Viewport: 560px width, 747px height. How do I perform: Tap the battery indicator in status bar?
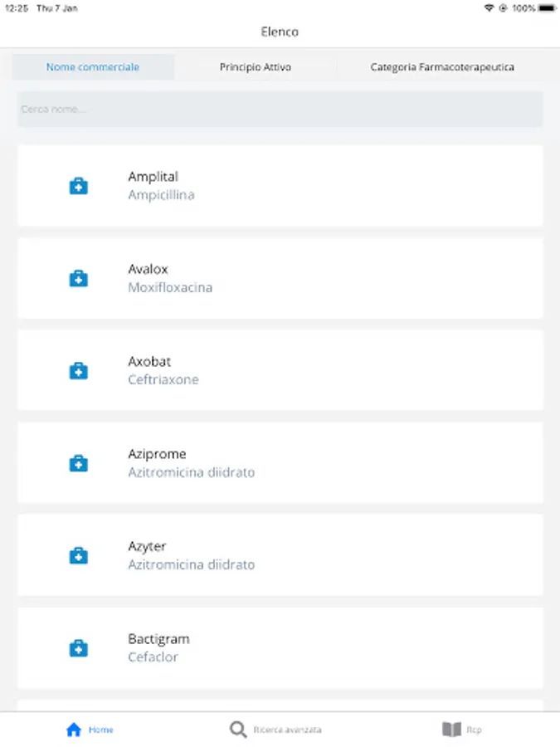[547, 7]
